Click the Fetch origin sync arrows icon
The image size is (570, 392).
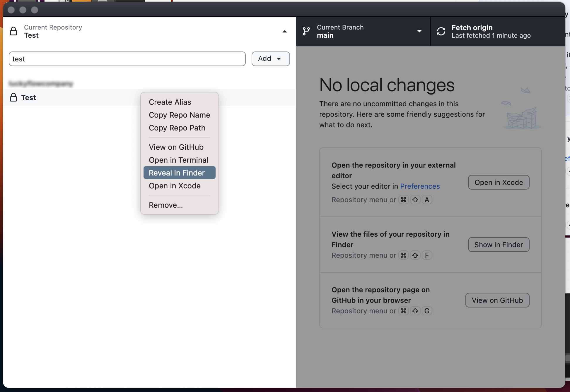(441, 31)
